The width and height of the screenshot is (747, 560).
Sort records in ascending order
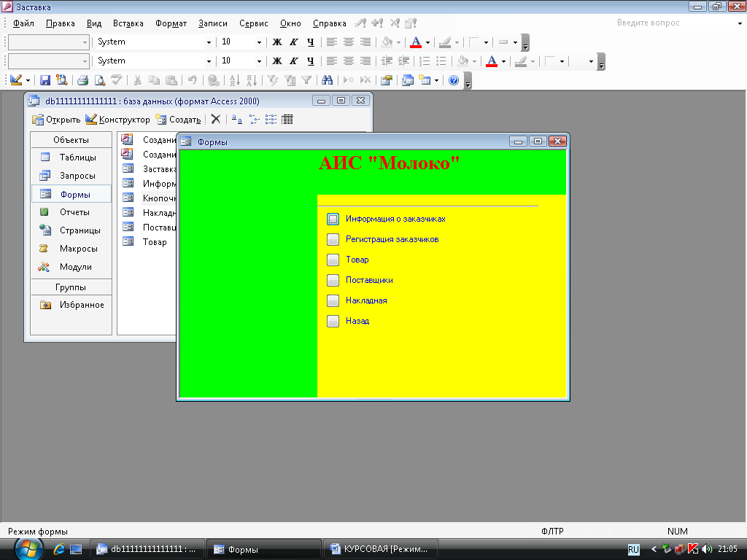pos(234,80)
